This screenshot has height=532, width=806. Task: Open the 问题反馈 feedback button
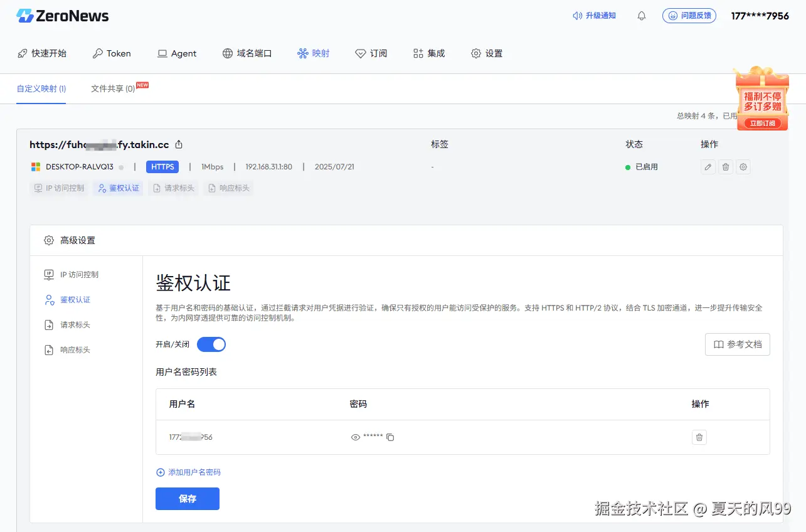tap(689, 16)
